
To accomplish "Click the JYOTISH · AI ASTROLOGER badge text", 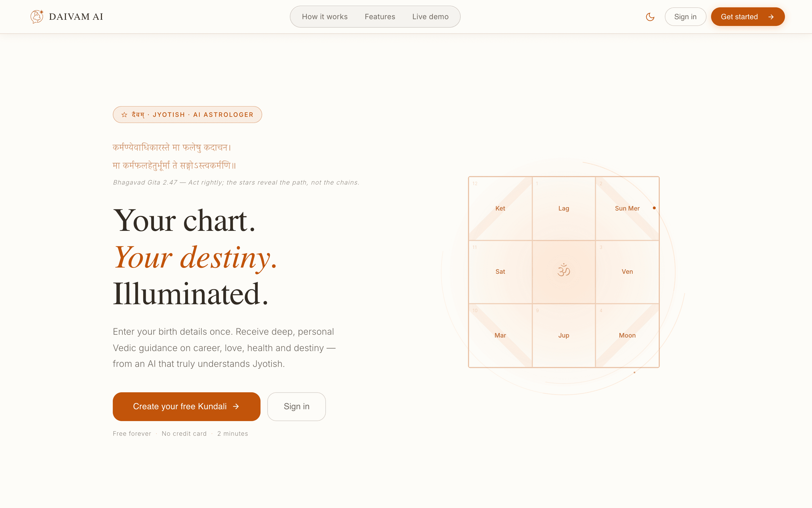I will click(203, 115).
